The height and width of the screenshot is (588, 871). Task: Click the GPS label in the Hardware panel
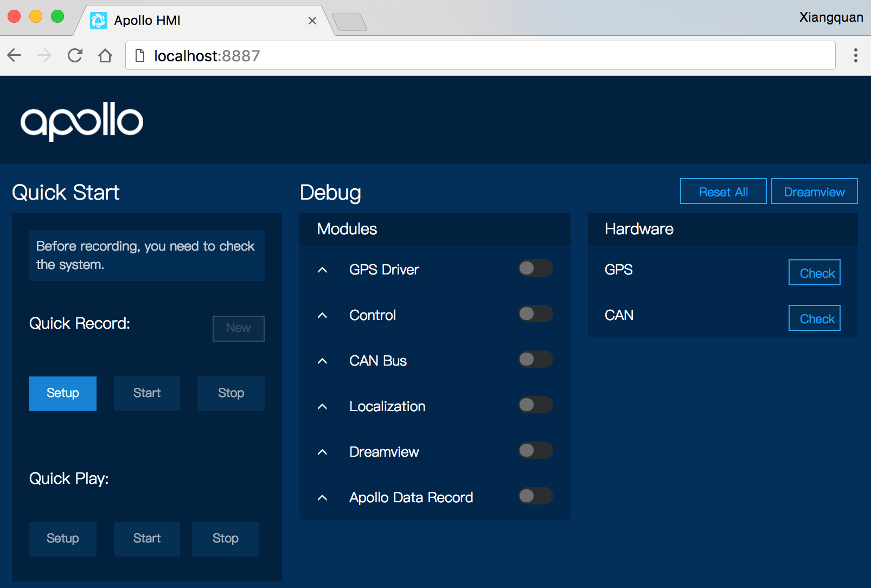tap(619, 270)
